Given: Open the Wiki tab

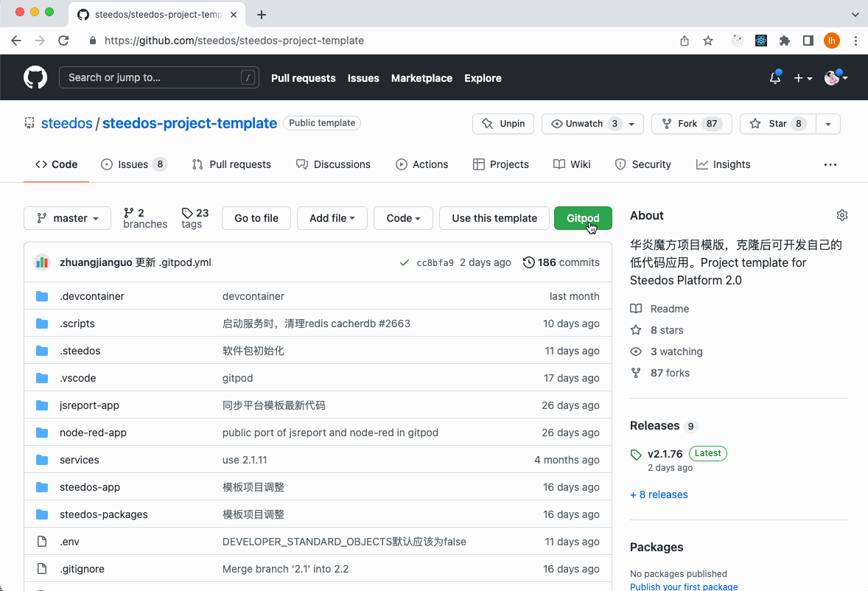Looking at the screenshot, I should click(x=572, y=164).
